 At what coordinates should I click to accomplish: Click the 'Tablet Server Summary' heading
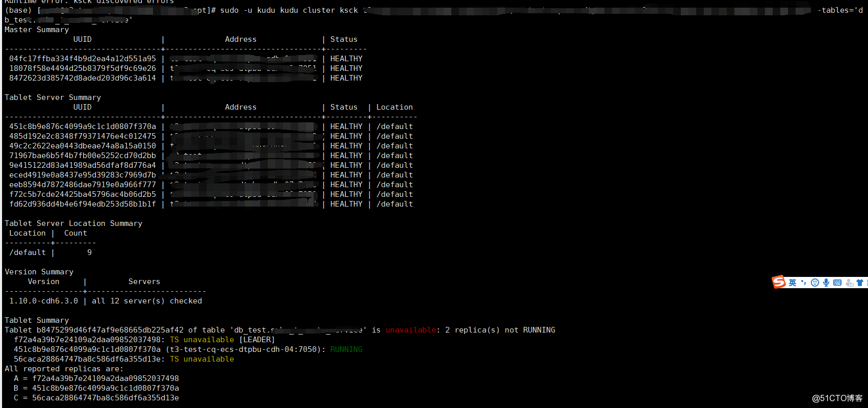[x=53, y=97]
